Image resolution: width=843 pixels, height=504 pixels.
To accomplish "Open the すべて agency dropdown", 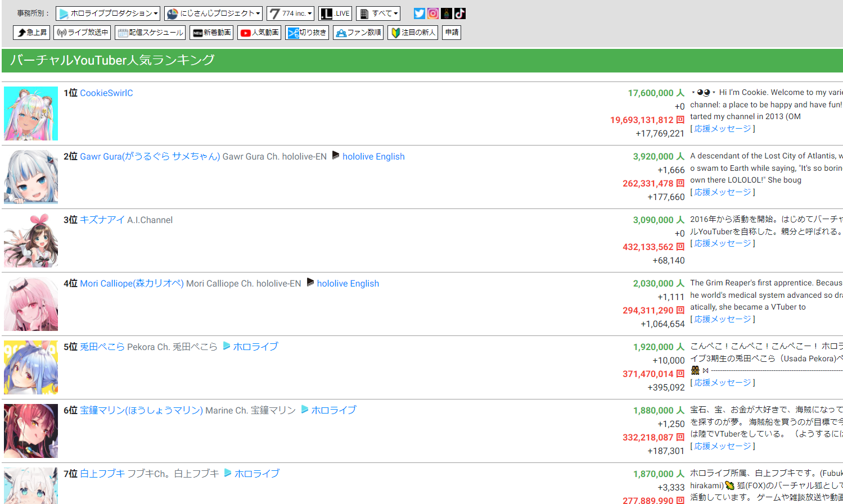I will [378, 13].
